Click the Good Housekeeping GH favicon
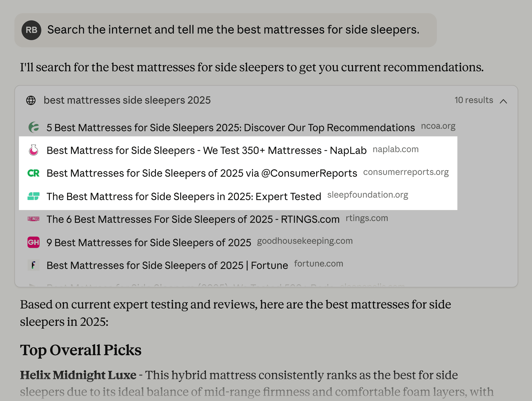 pyautogui.click(x=33, y=242)
